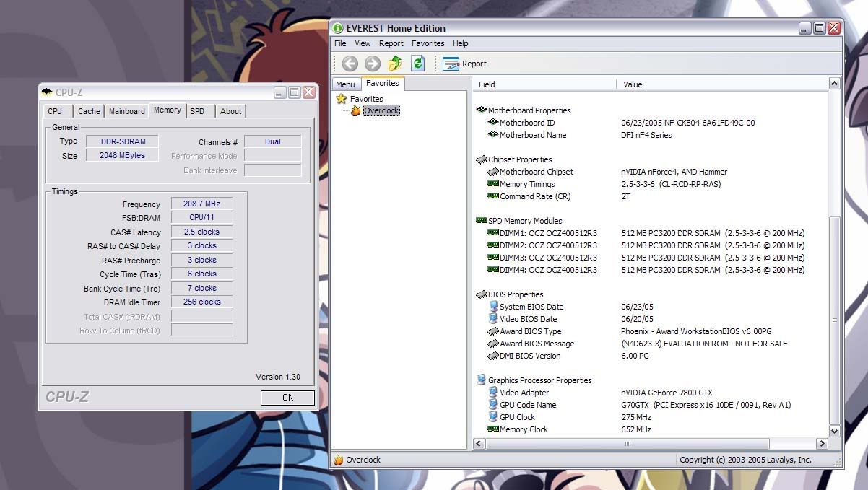The height and width of the screenshot is (490, 868).
Task: Click the vertical scrollbar down arrow
Action: point(835,431)
